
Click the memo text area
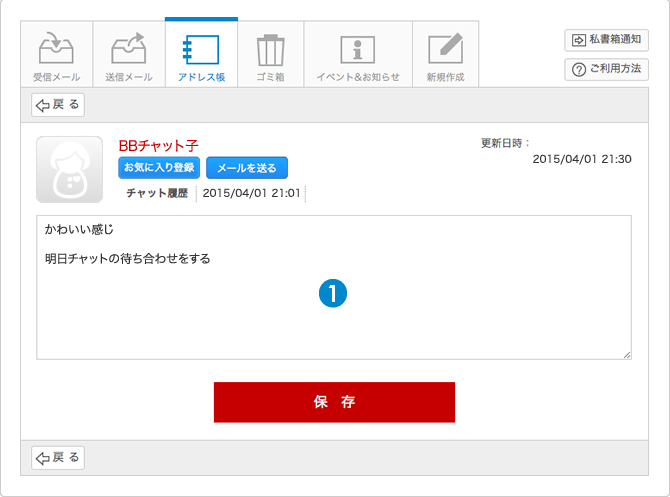[x=334, y=287]
